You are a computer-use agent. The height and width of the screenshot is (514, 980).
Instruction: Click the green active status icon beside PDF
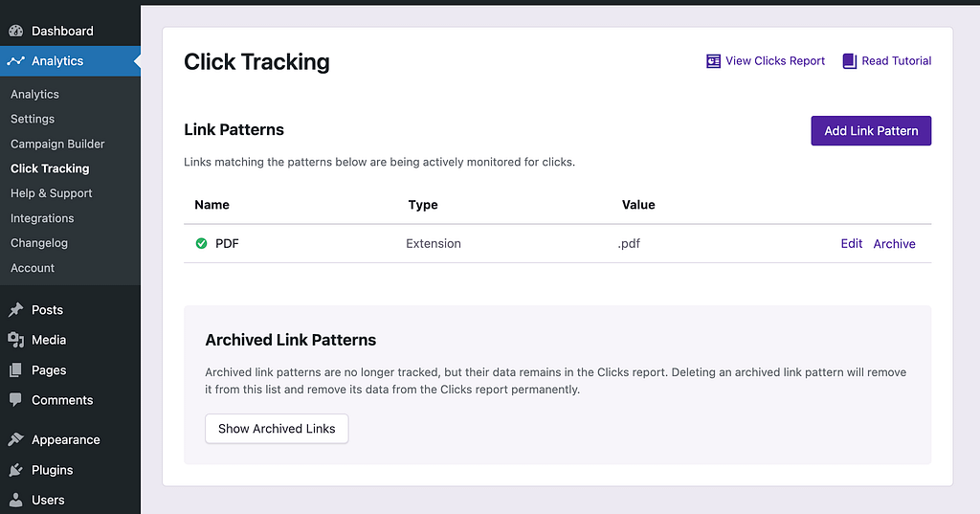point(201,244)
